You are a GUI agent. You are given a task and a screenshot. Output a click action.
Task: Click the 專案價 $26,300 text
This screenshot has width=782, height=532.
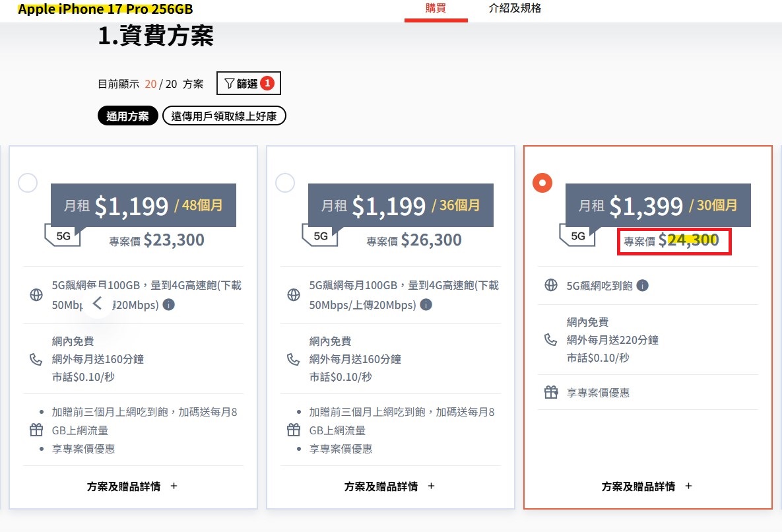[414, 240]
